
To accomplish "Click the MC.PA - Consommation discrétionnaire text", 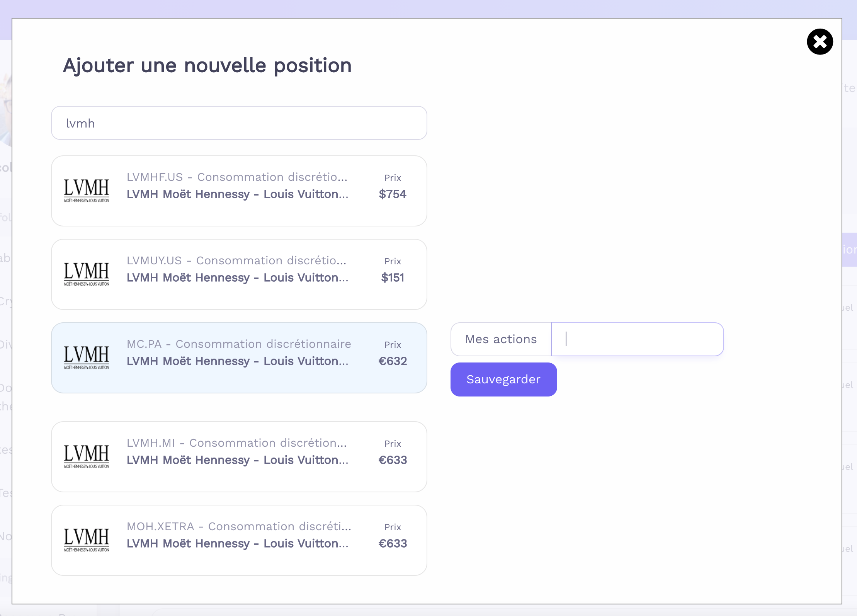I will click(239, 344).
